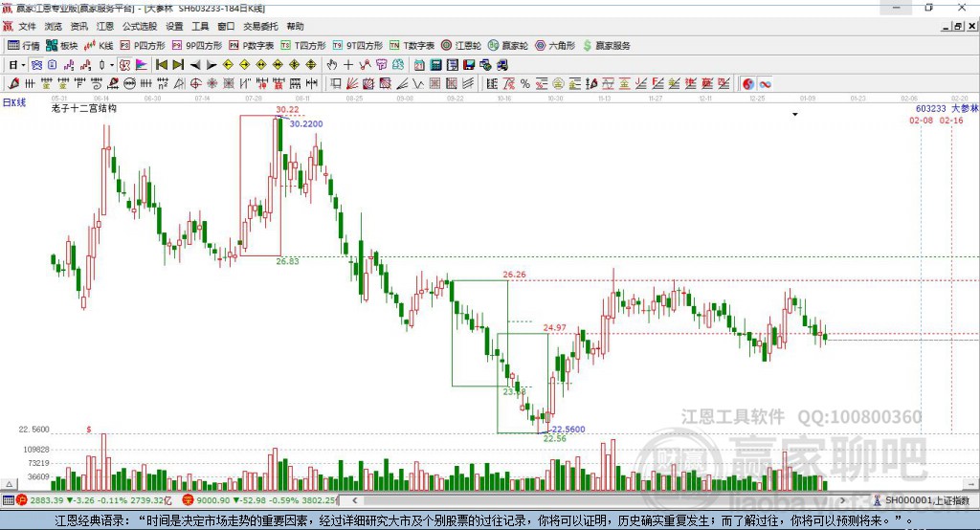The height and width of the screenshot is (530, 980).
Task: Click the percent sign tool icon
Action: [x=525, y=84]
